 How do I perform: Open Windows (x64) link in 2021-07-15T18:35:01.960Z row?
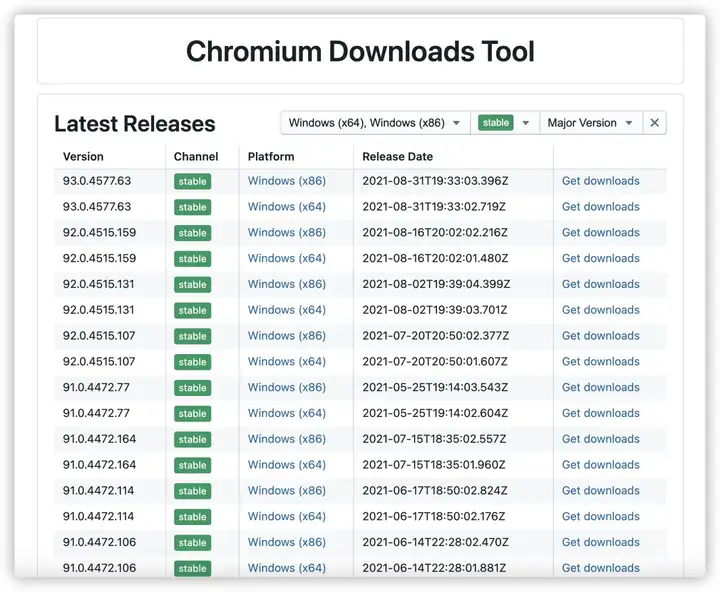(287, 465)
